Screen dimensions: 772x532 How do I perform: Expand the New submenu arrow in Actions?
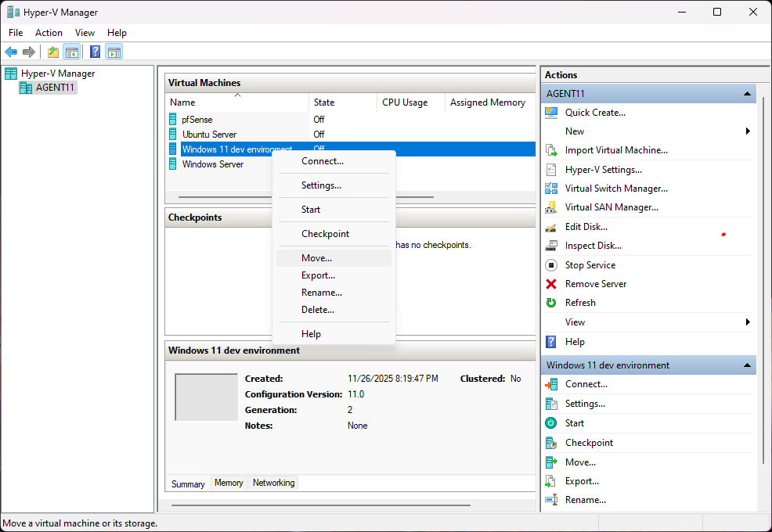coord(748,131)
